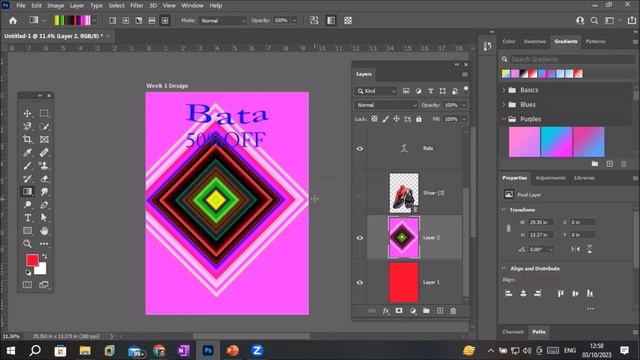
Task: Click the Home icon in options bar
Action: (x=13, y=20)
